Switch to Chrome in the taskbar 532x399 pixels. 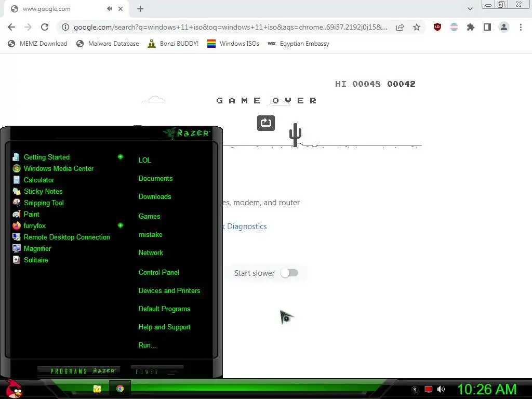pos(120,389)
